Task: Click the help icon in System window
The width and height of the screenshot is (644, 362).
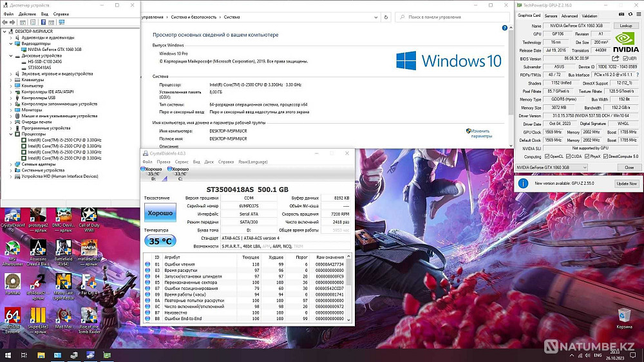Action: (x=504, y=28)
